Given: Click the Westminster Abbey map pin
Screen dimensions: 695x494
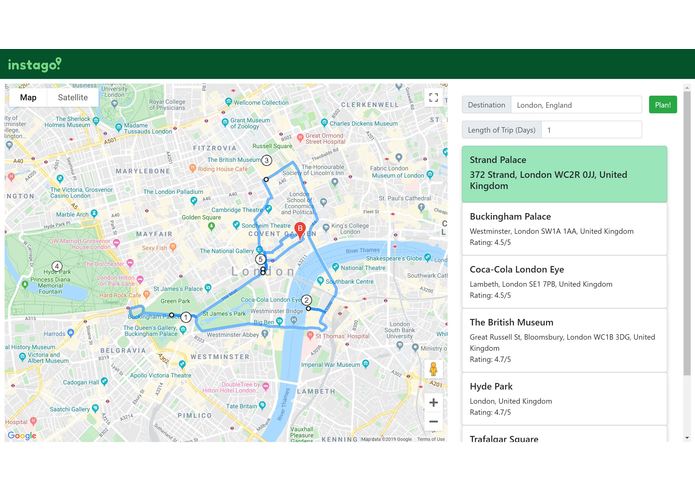Looking at the screenshot, I should point(265,334).
